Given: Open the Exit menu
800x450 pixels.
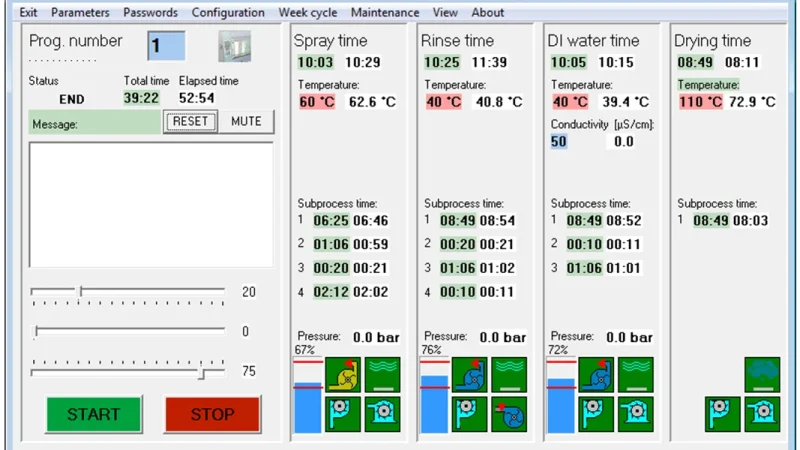Looking at the screenshot, I should coord(28,12).
